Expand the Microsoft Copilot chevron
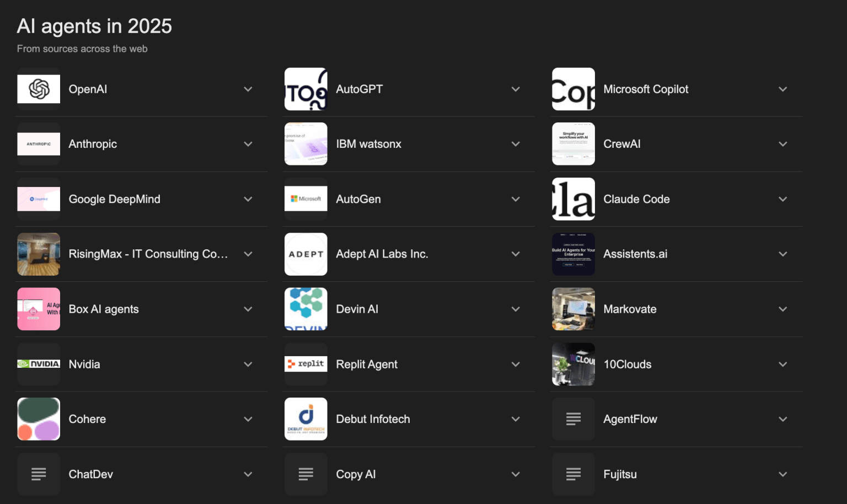This screenshot has width=847, height=504. pos(783,89)
